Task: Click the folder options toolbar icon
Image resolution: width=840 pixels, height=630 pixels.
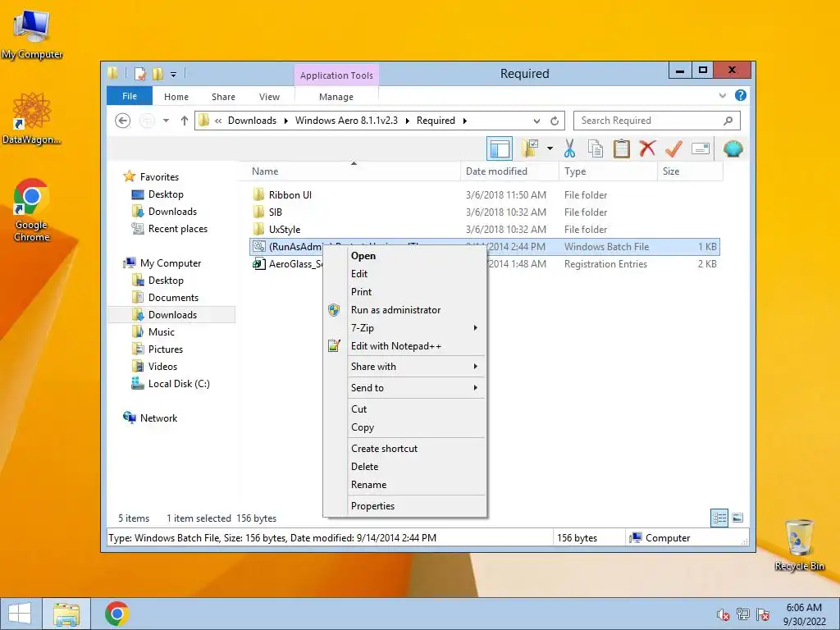Action: [x=531, y=148]
